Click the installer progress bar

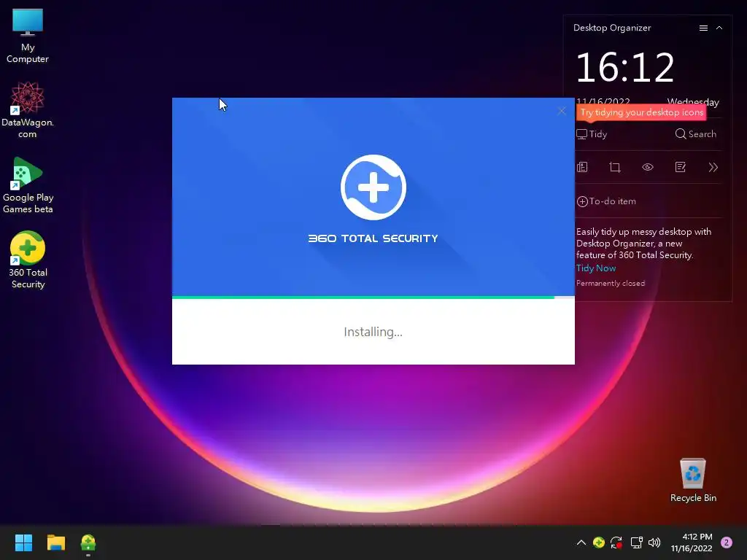(373, 297)
